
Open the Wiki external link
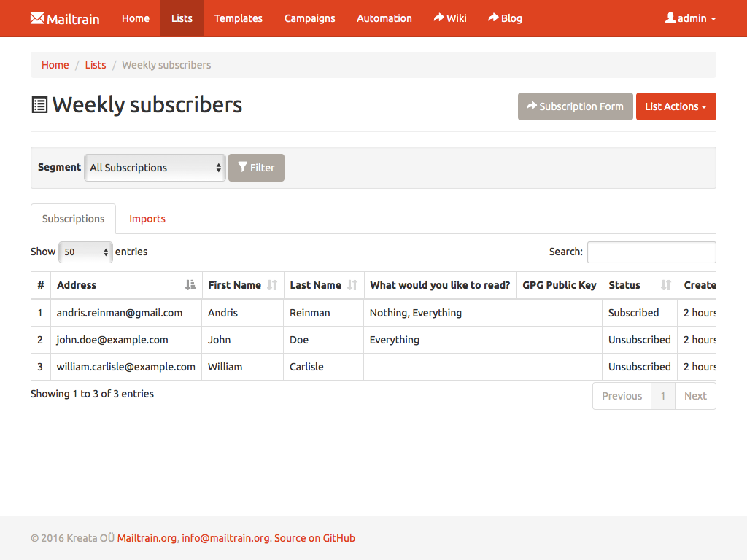click(449, 18)
